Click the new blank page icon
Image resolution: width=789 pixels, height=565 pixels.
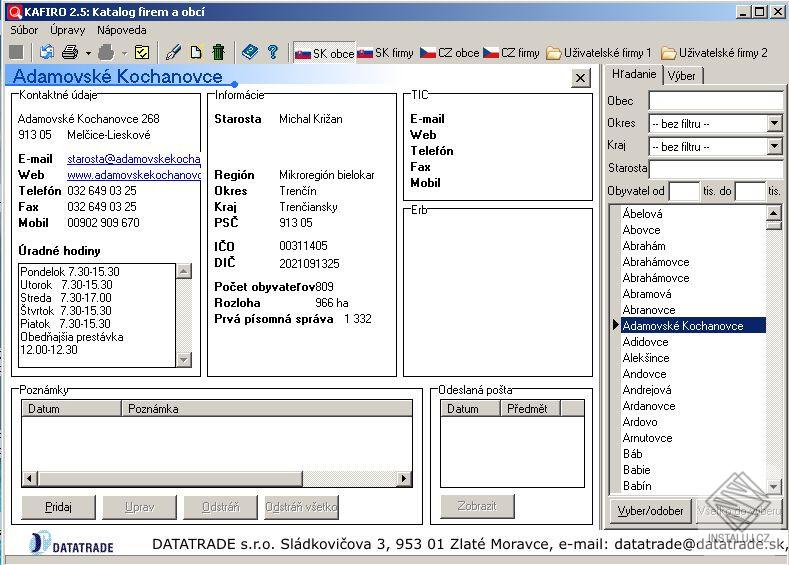click(x=196, y=52)
